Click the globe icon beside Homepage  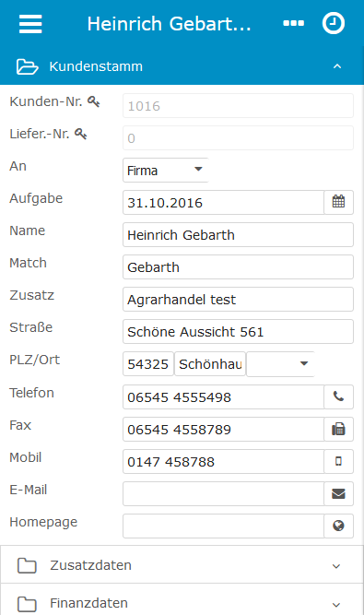click(x=338, y=526)
